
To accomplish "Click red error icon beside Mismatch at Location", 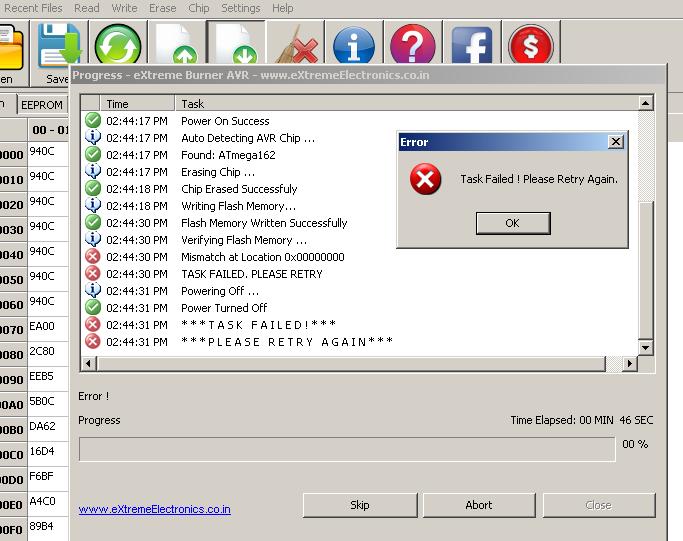I will 93,257.
